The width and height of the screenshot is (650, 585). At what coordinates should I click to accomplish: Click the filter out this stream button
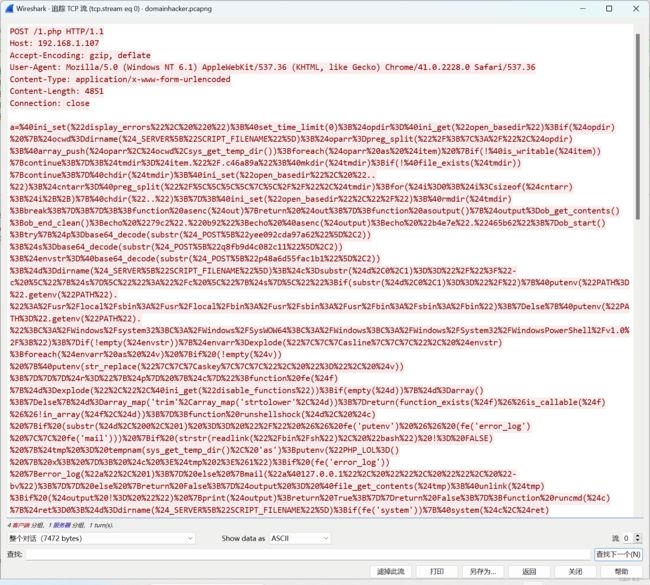tap(390, 571)
